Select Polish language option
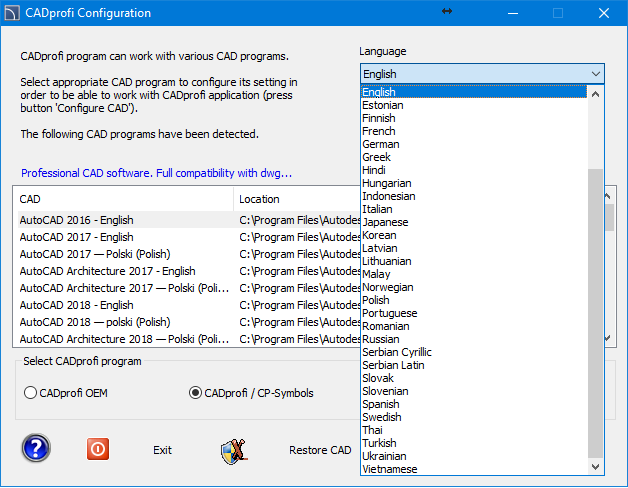The height and width of the screenshot is (488, 628). (474, 300)
